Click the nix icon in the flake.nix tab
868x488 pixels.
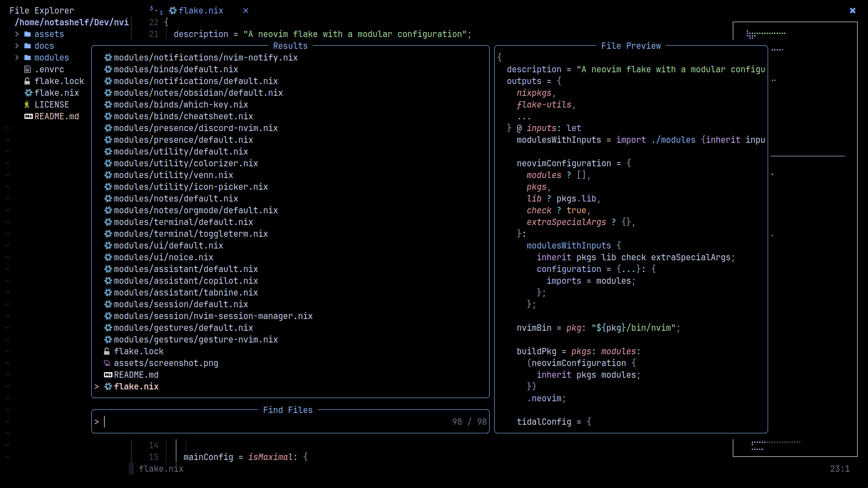tap(172, 11)
